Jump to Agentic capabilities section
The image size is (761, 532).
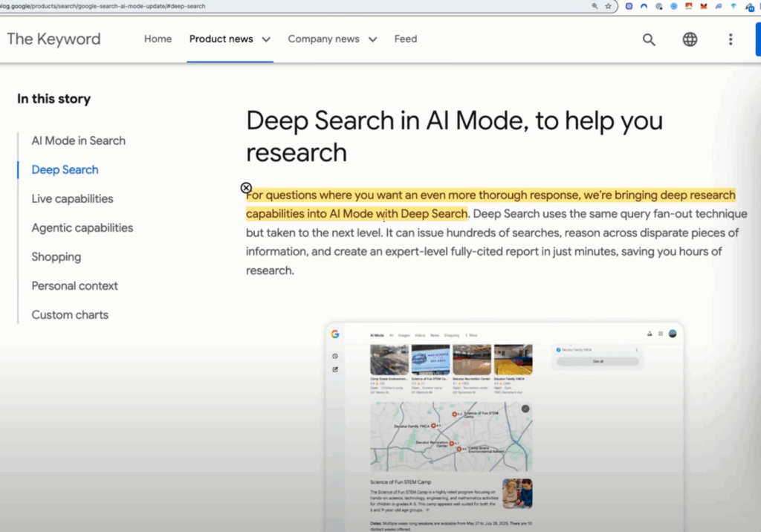coord(82,227)
